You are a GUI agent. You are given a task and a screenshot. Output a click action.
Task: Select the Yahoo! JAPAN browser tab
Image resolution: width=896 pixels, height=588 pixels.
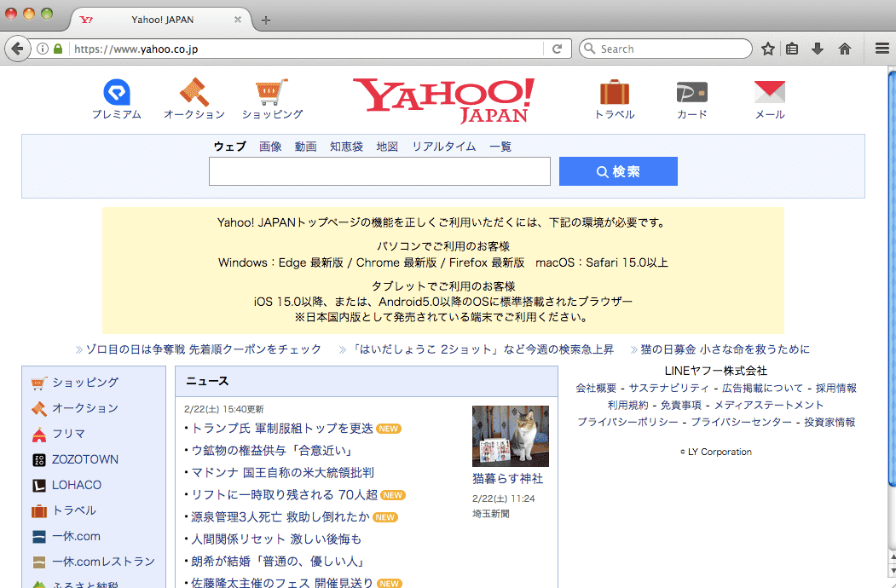(x=162, y=20)
